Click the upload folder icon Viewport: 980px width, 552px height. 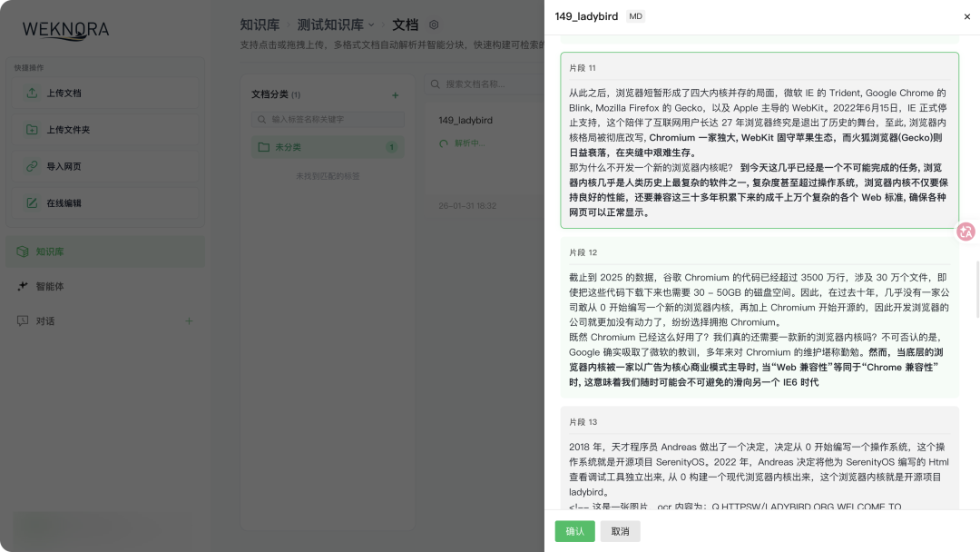point(32,130)
